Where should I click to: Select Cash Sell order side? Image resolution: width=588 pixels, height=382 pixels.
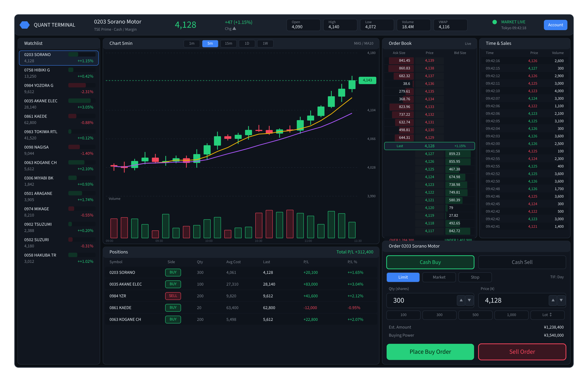coord(522,262)
